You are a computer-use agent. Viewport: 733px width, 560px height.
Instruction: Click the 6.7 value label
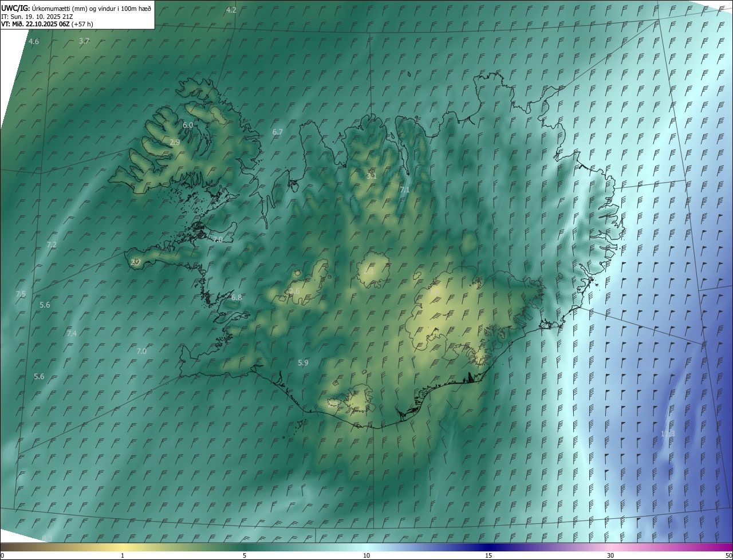278,132
